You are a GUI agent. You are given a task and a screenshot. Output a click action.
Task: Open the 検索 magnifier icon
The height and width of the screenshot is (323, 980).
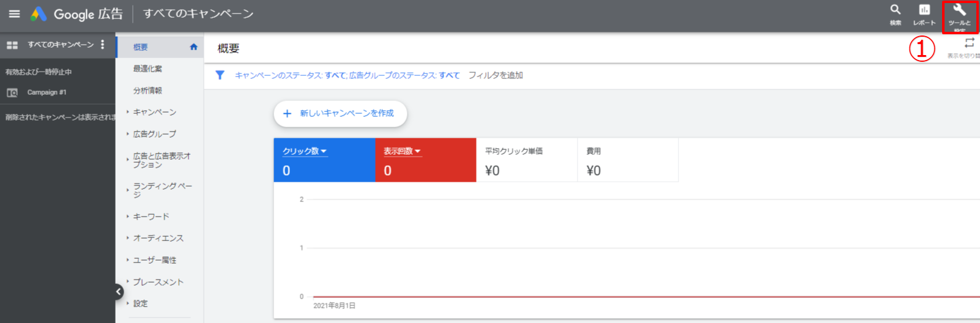pos(896,14)
